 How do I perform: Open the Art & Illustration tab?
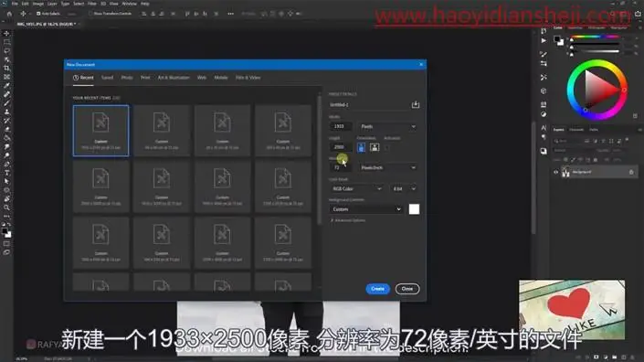(x=174, y=78)
